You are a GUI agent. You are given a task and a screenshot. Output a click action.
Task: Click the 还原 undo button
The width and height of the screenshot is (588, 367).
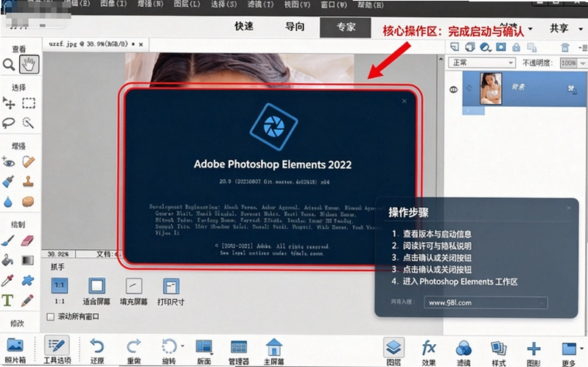point(97,351)
